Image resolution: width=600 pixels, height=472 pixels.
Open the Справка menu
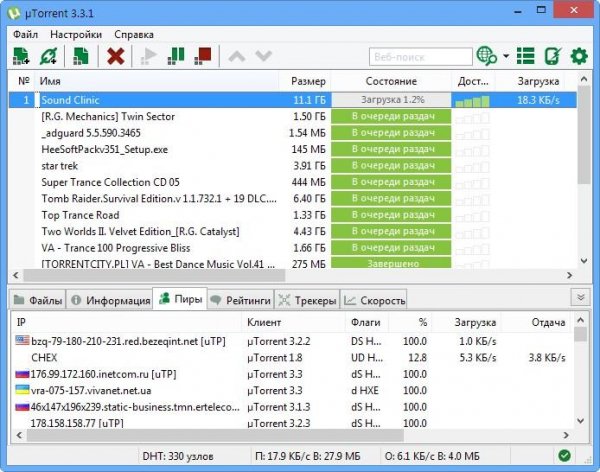(134, 34)
